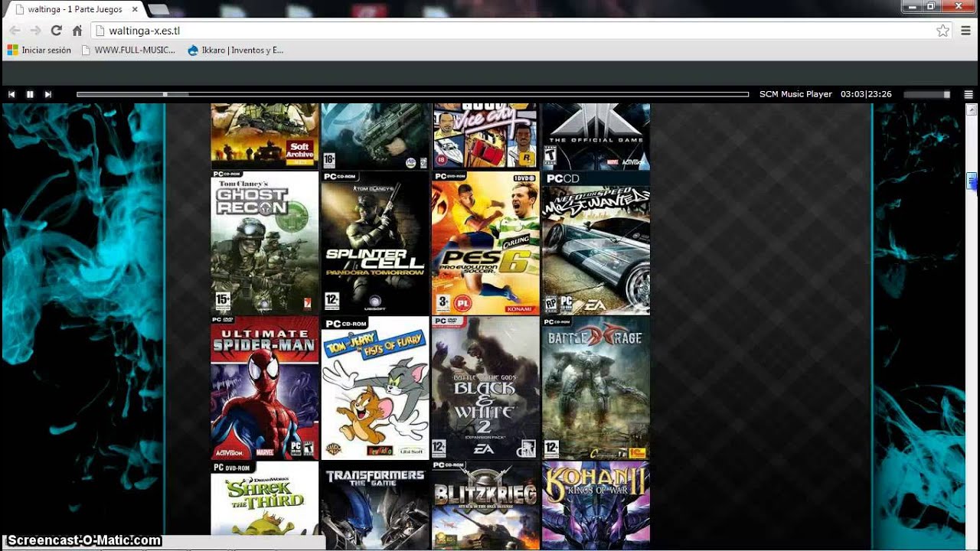The height and width of the screenshot is (551, 980).
Task: Open the Battle Rage game cover
Action: coord(596,388)
